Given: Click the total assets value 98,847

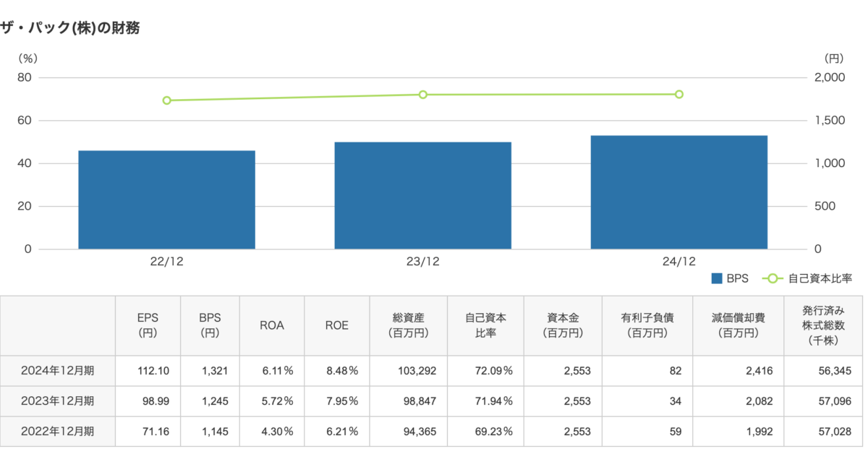Looking at the screenshot, I should 420,401.
